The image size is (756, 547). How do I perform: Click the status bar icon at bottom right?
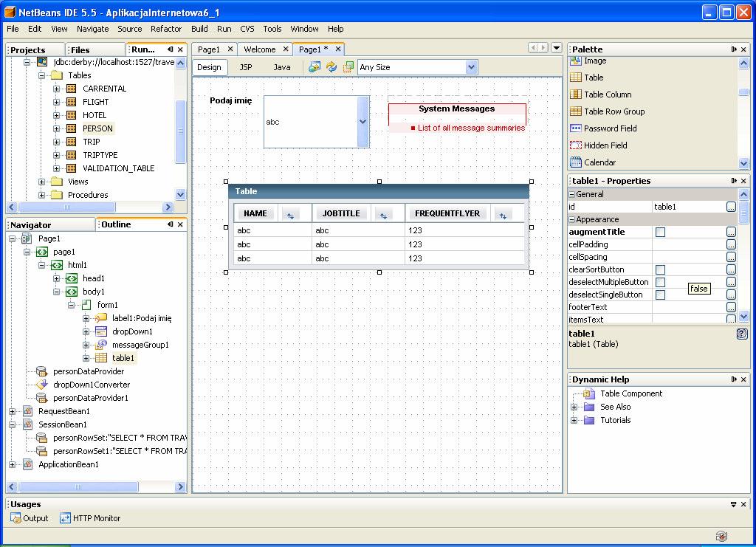tap(721, 537)
